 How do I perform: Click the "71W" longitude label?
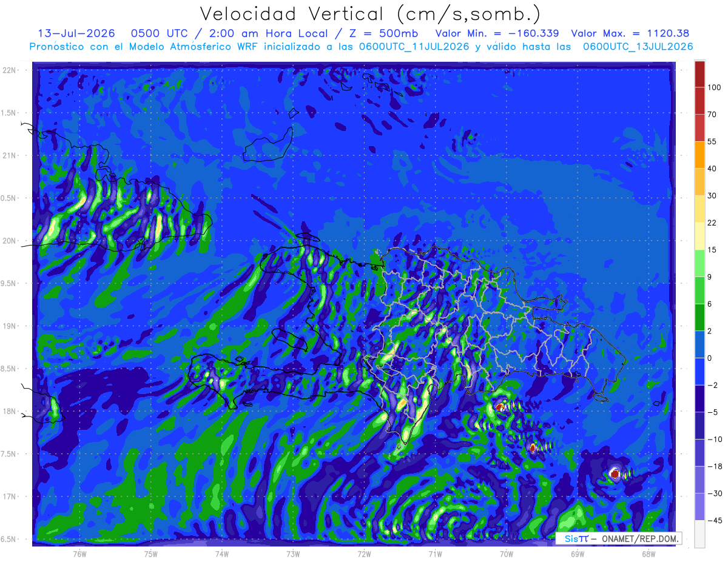[x=435, y=554]
